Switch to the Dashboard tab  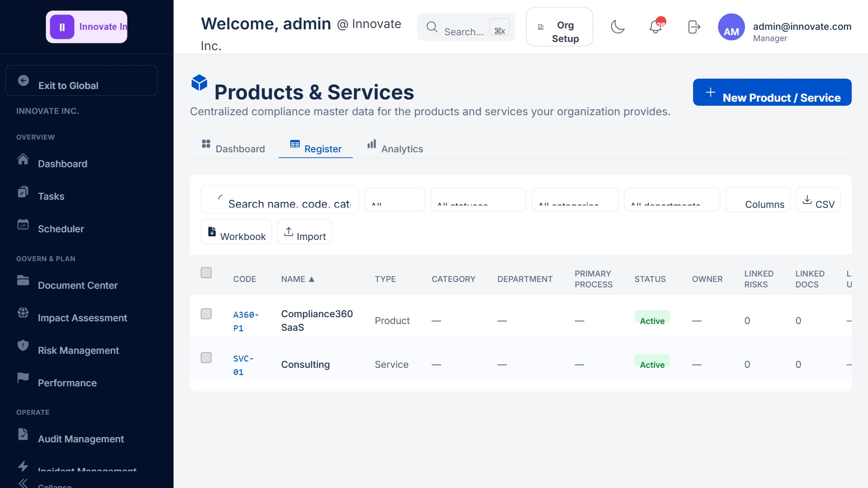click(233, 148)
